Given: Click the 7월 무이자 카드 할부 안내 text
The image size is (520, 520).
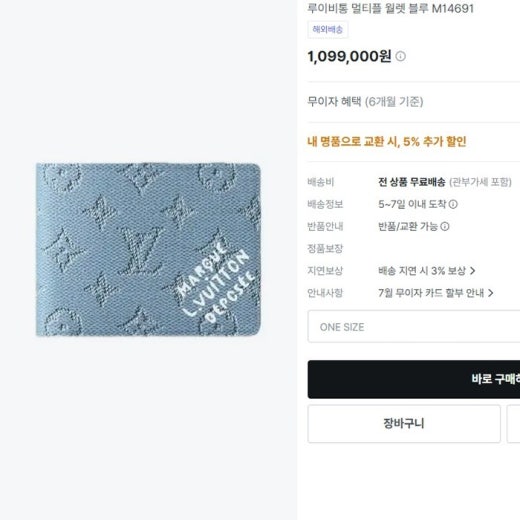Looking at the screenshot, I should (431, 293).
